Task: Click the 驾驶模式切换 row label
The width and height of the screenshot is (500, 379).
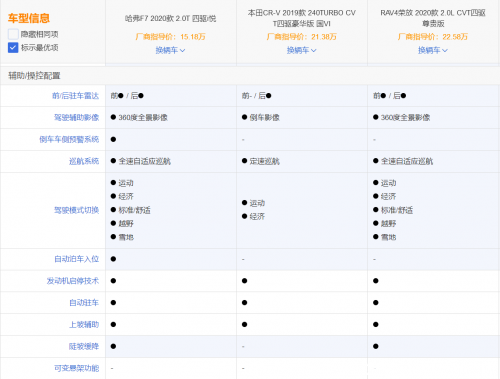Action: [76, 210]
